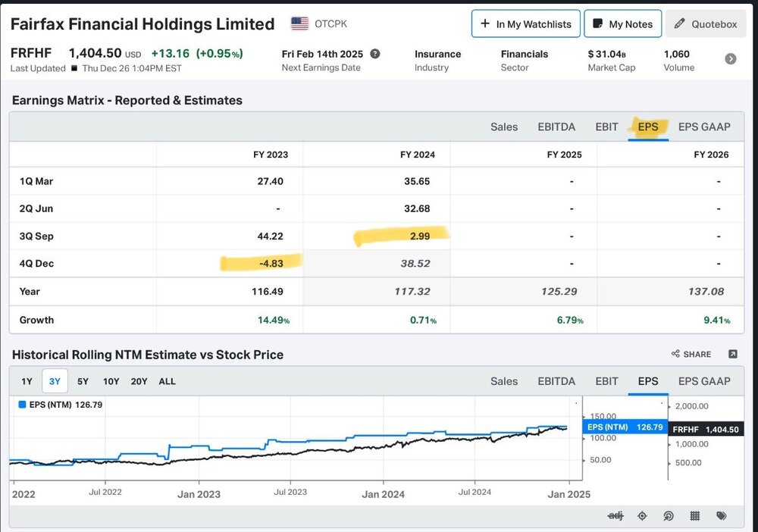Viewport: 758px width, 532px height.
Task: Click the grid icon in chart toolbar
Action: [x=694, y=516]
